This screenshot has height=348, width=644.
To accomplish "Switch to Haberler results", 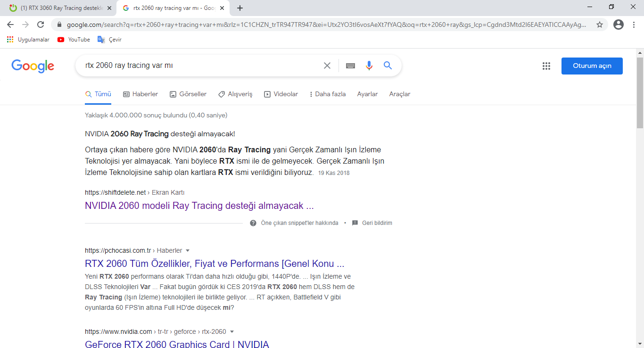I will 140,94.
